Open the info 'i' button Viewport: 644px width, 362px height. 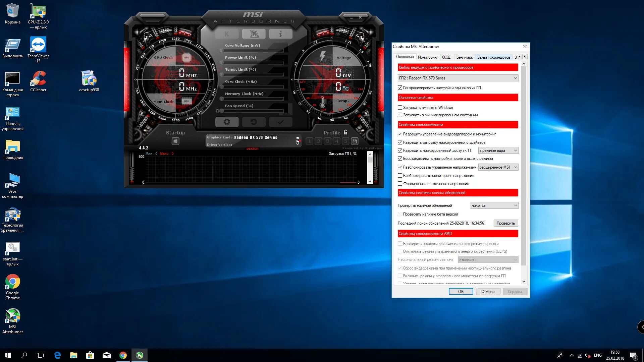pyautogui.click(x=280, y=34)
